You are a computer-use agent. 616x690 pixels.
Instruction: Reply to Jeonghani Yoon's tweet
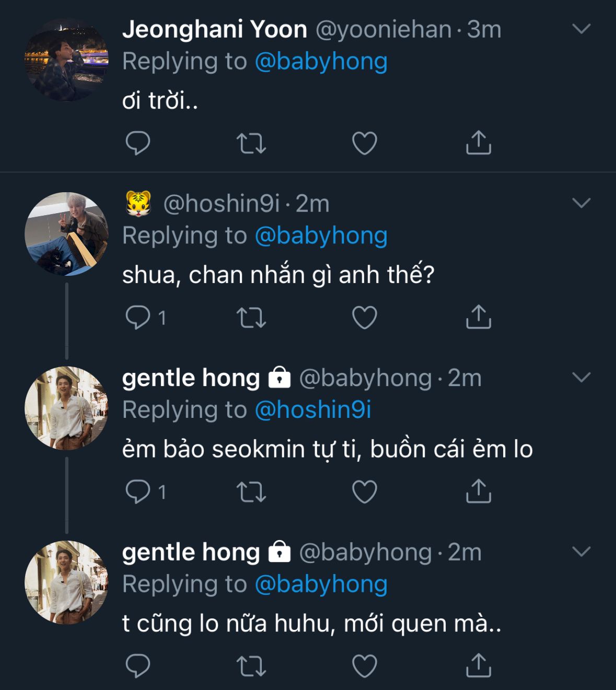pos(138,143)
